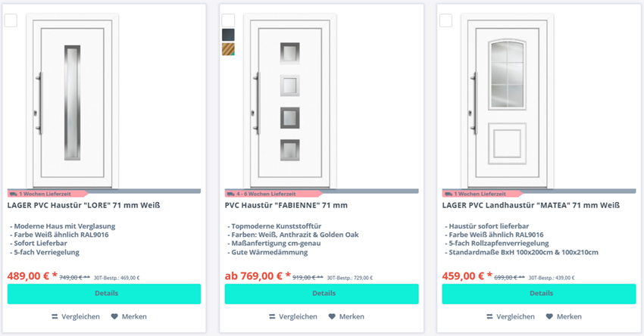Image resolution: width=644 pixels, height=336 pixels.
Task: Select anthracite color swatch for FABIENNE
Action: tap(228, 35)
